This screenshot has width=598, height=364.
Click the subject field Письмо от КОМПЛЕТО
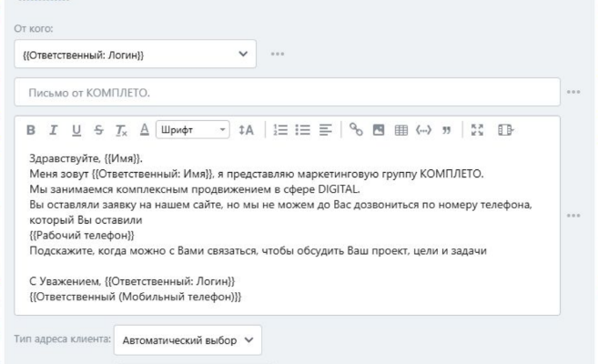click(286, 93)
